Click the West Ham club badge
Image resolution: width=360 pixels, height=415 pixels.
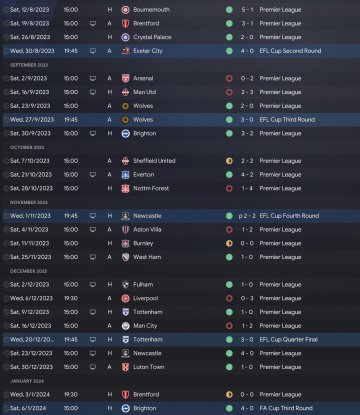point(125,257)
